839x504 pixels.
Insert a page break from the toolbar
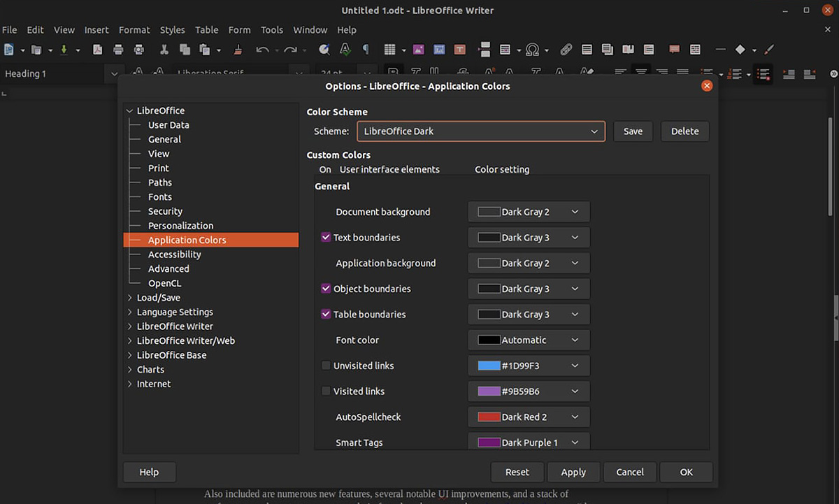click(x=485, y=50)
